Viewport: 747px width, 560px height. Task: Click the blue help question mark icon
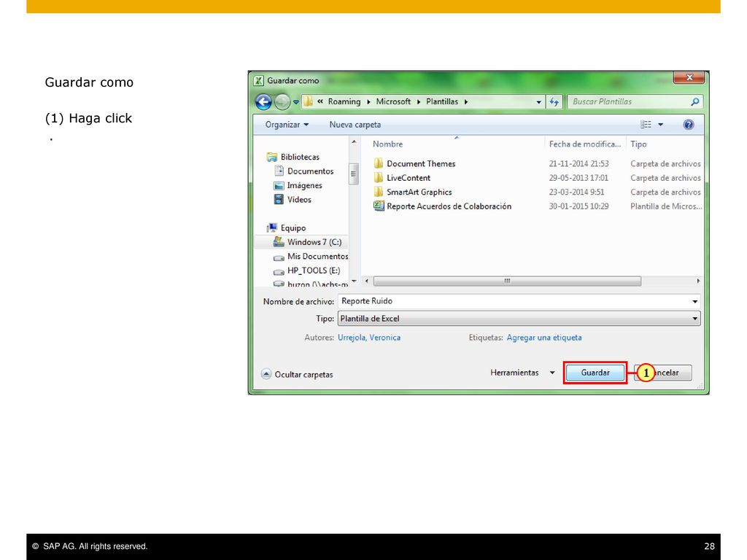point(689,125)
